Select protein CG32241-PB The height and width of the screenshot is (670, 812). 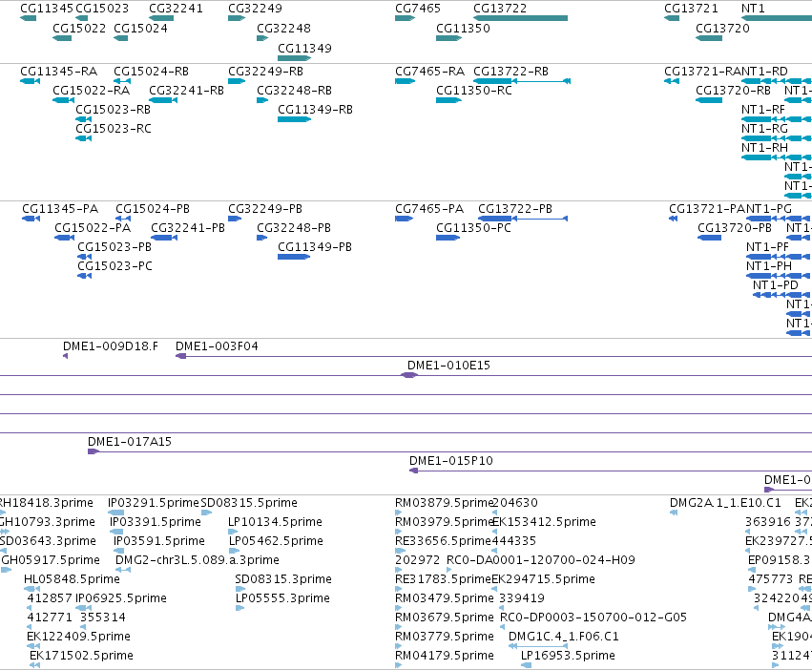[x=164, y=238]
